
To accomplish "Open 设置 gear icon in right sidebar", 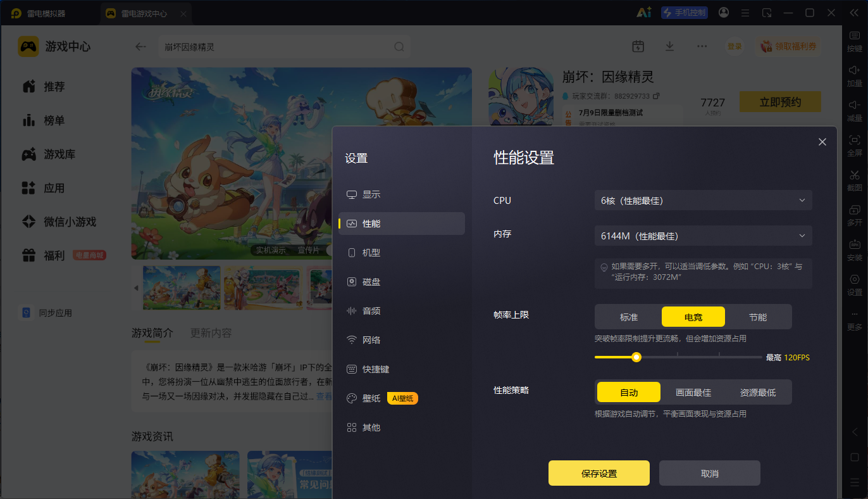I will [x=855, y=279].
